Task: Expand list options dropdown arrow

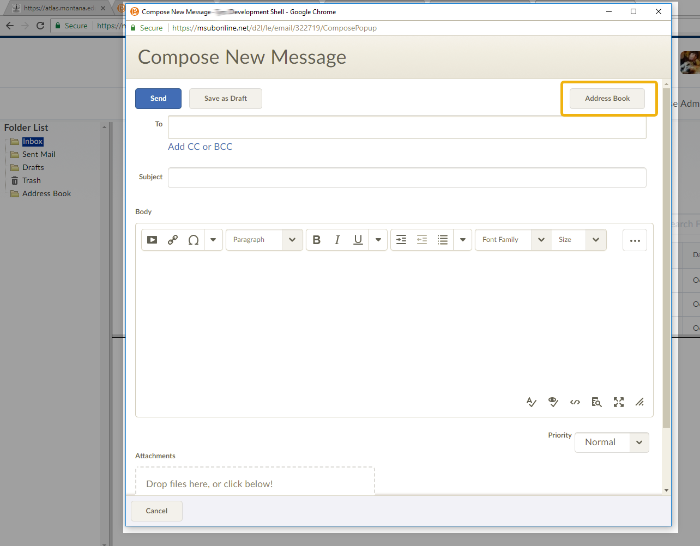Action: (x=462, y=240)
